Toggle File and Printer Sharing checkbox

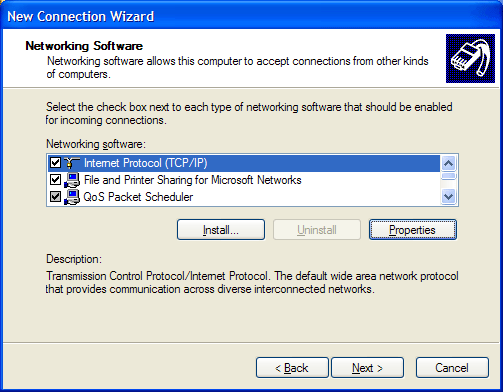(x=55, y=180)
